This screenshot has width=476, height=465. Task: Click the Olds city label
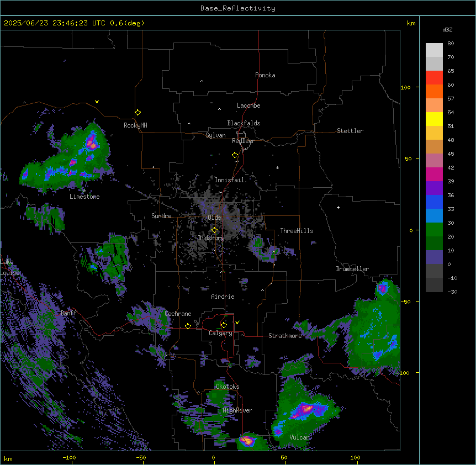tap(214, 218)
